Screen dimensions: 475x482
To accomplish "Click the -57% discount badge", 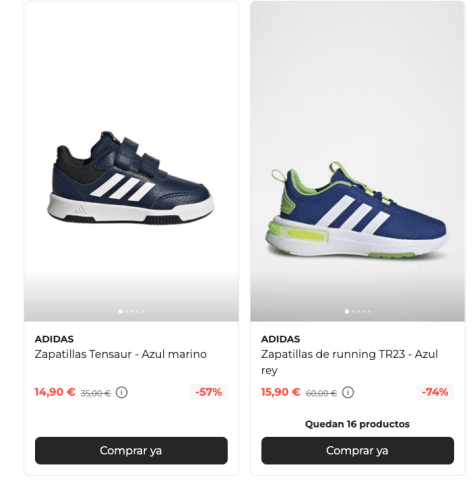I will tap(209, 392).
